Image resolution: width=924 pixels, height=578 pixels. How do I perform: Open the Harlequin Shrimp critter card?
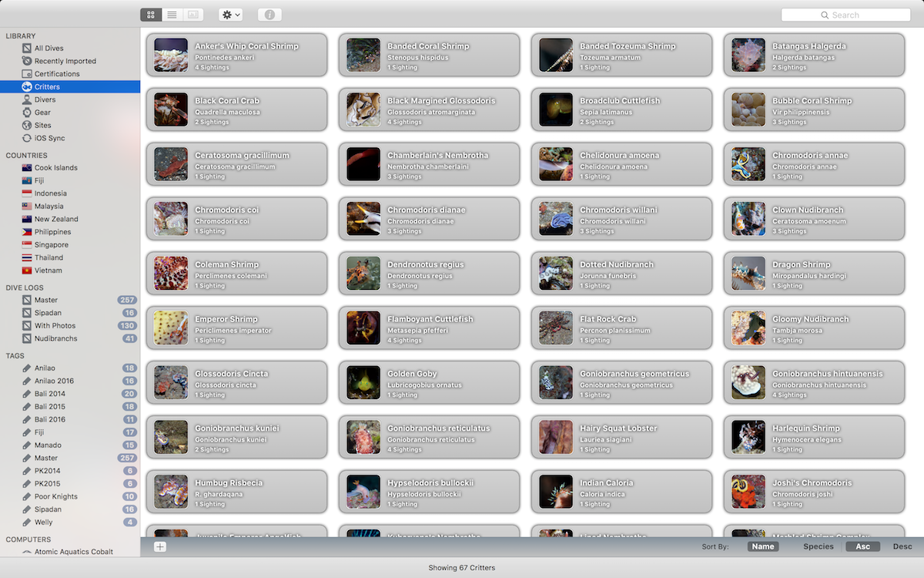pyautogui.click(x=814, y=438)
